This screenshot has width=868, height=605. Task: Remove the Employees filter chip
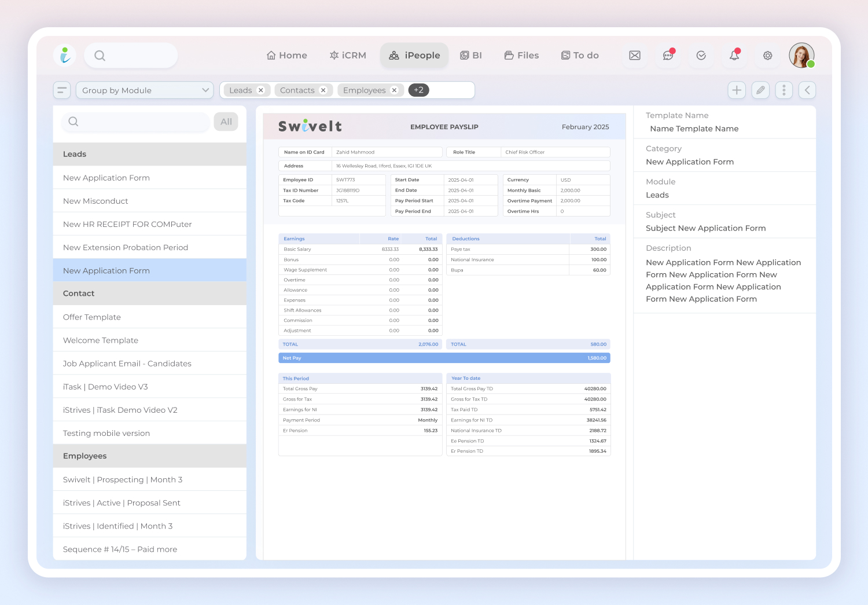pyautogui.click(x=394, y=90)
